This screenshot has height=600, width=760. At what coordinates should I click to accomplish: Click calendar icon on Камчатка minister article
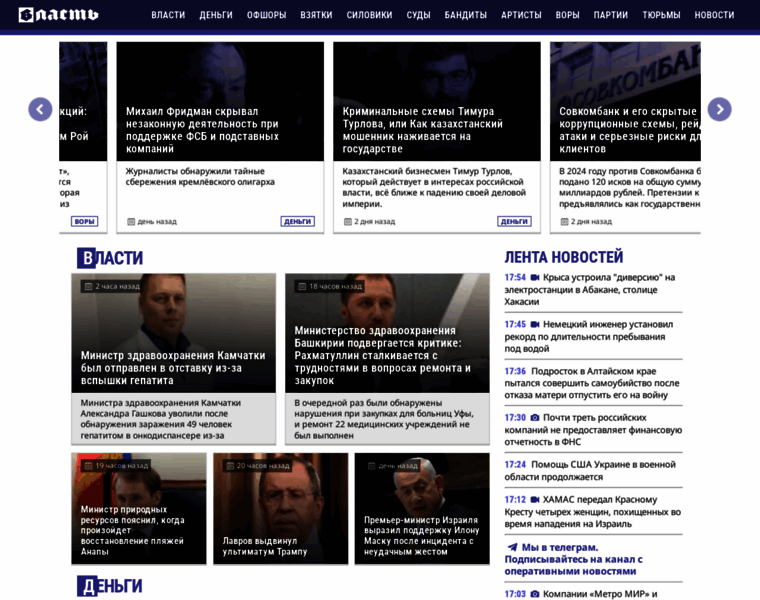[x=88, y=286]
